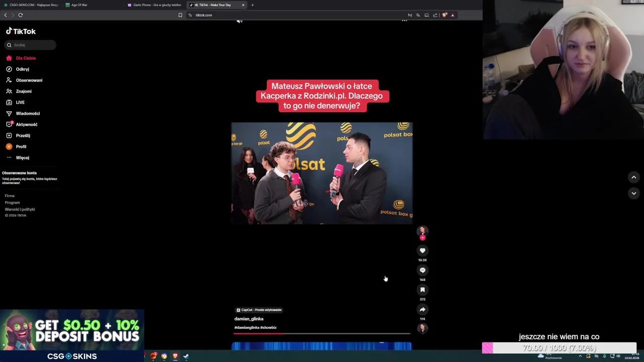
Task: Show hidden tray icons with the chevron
Action: 580,356
